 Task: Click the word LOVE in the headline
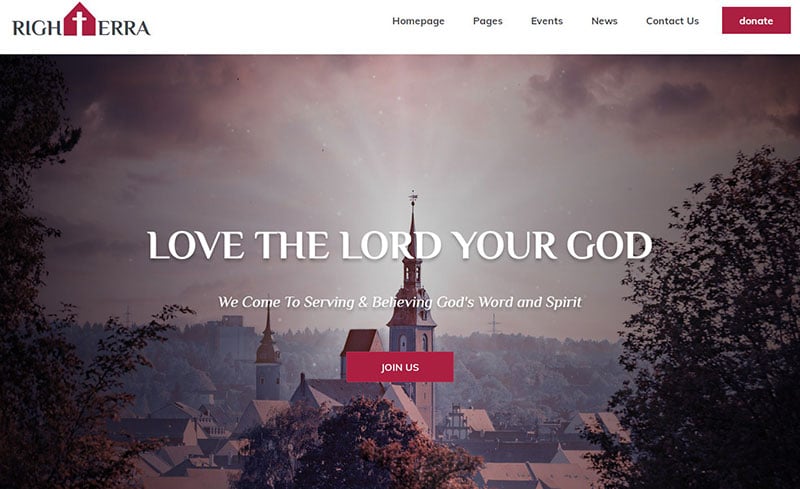(196, 246)
